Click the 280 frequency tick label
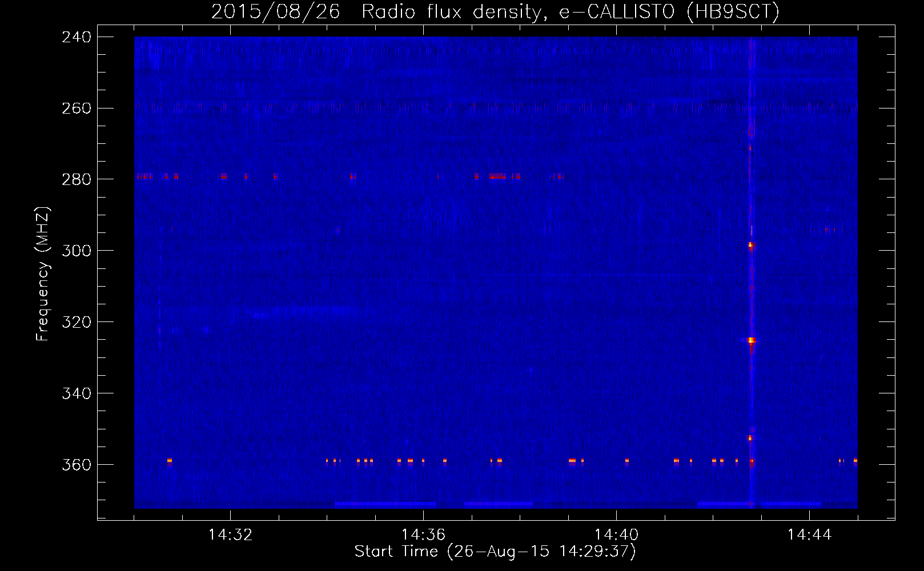924x571 pixels. coord(77,179)
